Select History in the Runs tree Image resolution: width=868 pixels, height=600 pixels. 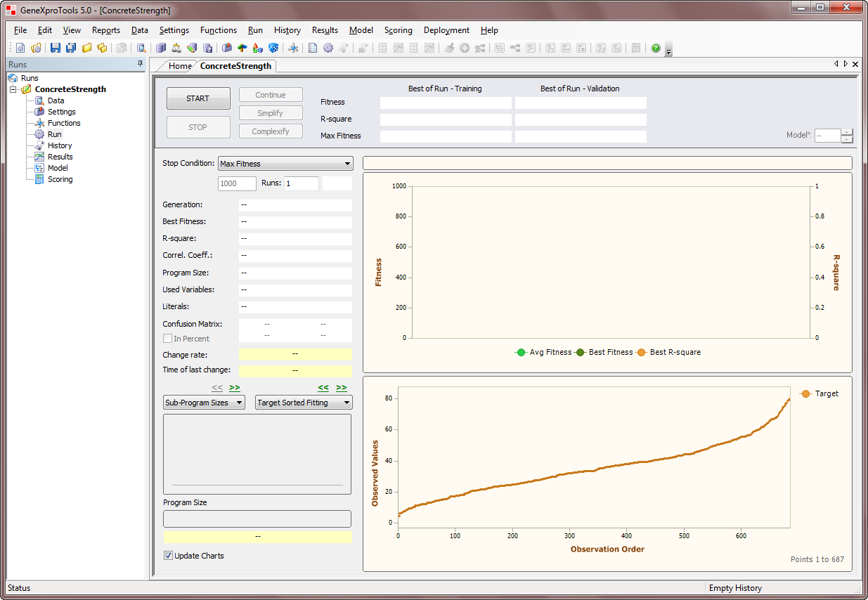coord(60,145)
